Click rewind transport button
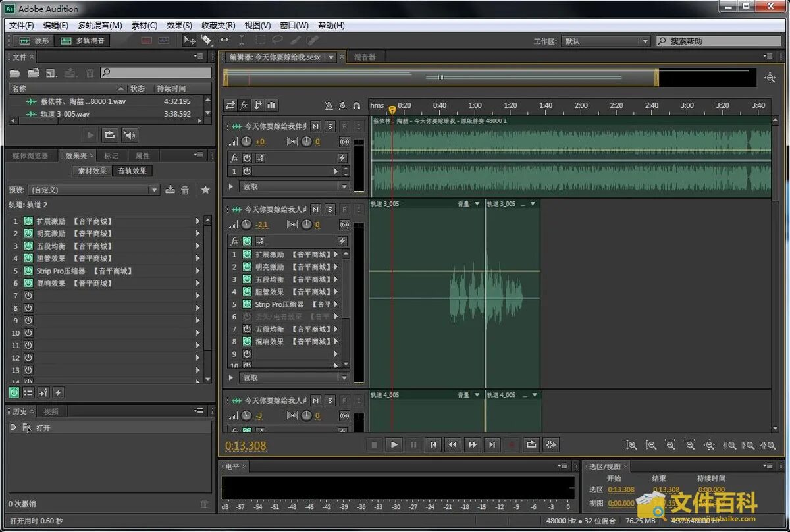 tap(452, 444)
